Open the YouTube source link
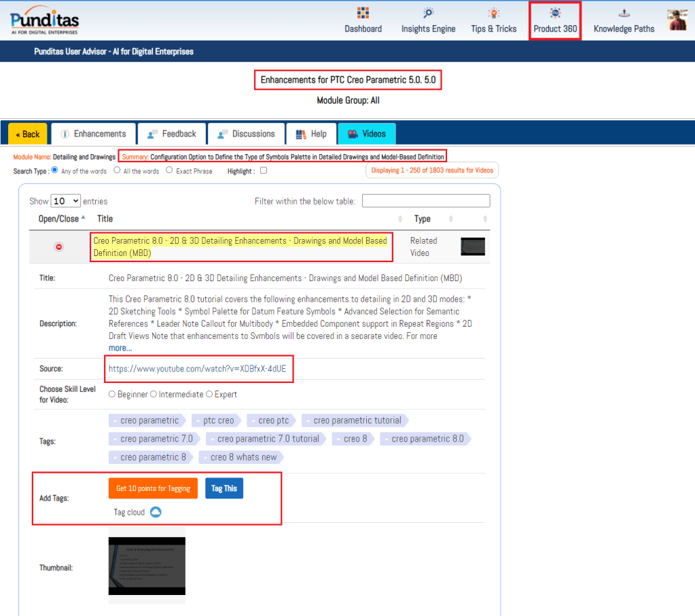 (197, 369)
